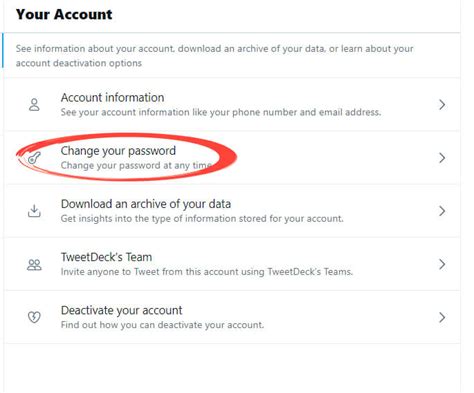Viewport: 474px width, 393px height.
Task: Select Deactivate your account title
Action: tap(121, 310)
